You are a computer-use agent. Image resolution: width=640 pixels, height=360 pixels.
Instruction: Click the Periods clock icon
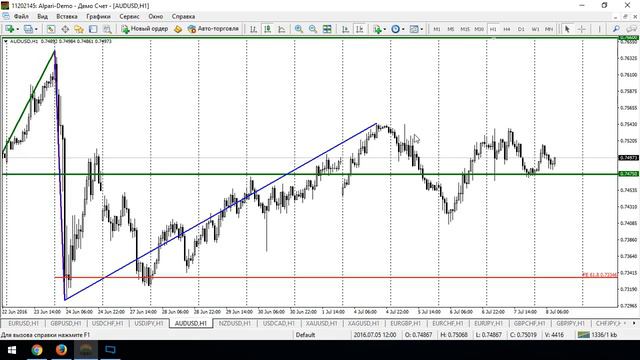(x=395, y=29)
